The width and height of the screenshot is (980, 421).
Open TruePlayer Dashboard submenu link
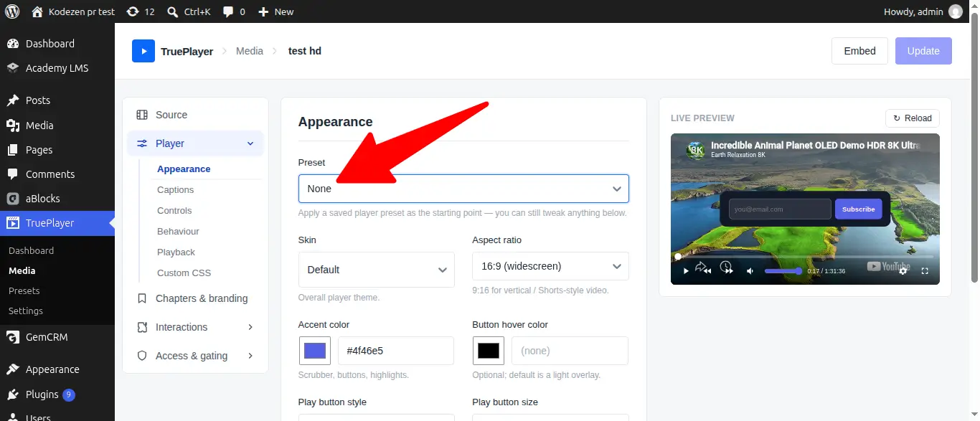pos(32,250)
